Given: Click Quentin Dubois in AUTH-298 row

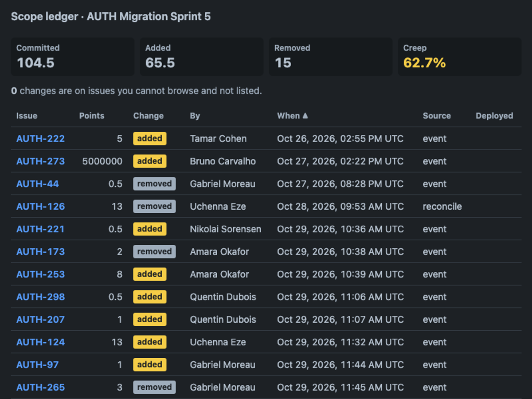Looking at the screenshot, I should point(223,297).
